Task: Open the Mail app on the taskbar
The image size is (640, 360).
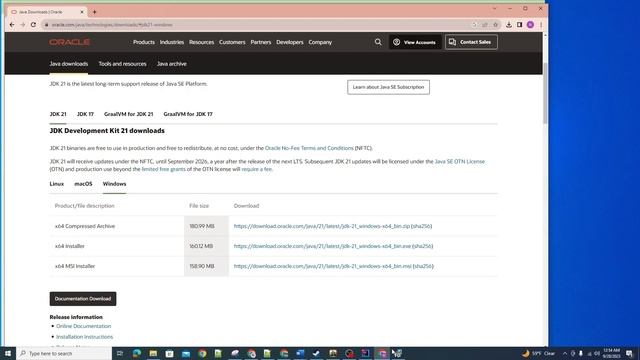Action: tap(186, 353)
